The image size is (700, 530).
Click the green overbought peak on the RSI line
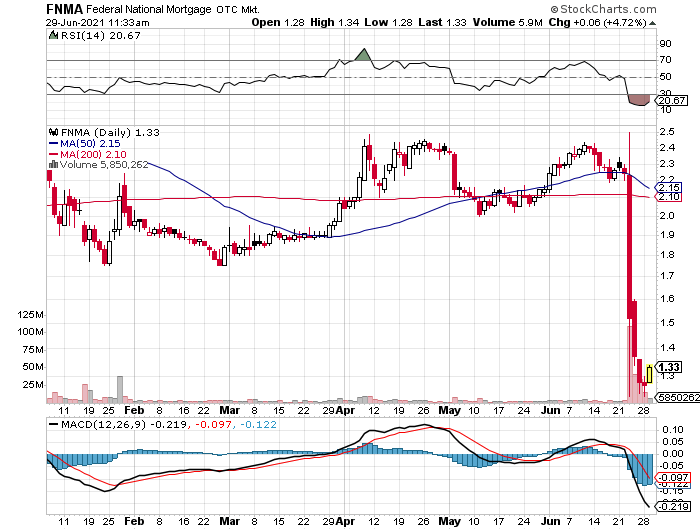[x=364, y=54]
